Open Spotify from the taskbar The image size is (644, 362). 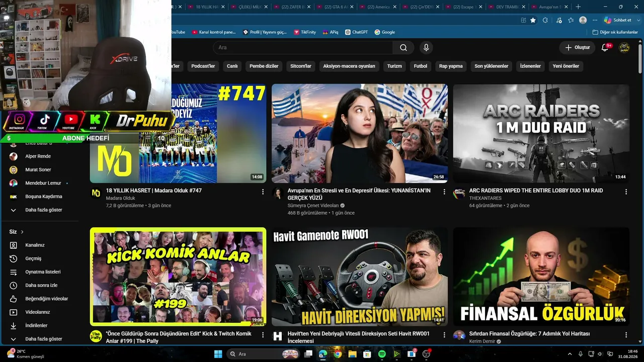(x=382, y=354)
